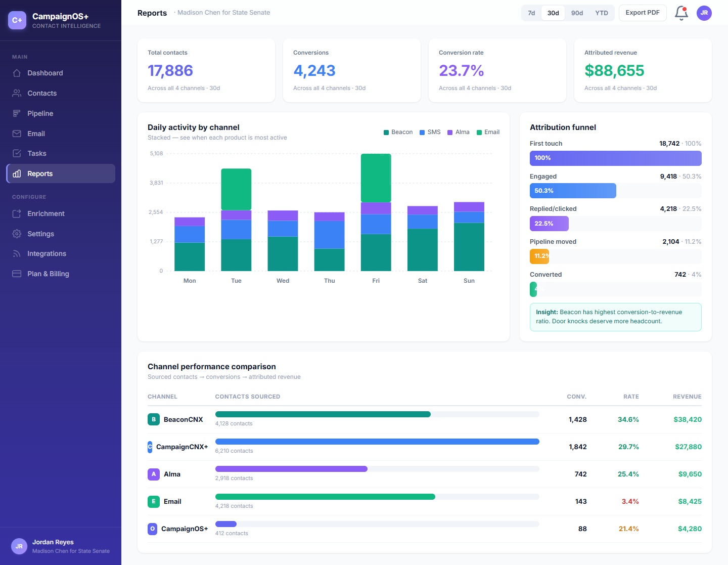The image size is (728, 565).
Task: Click the Tuesday stacked bar
Action: pyautogui.click(x=236, y=220)
